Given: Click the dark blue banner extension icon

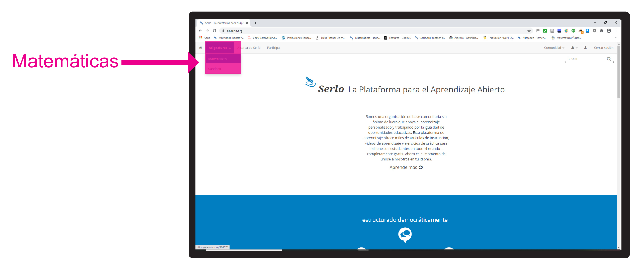Looking at the screenshot, I should pyautogui.click(x=559, y=31).
